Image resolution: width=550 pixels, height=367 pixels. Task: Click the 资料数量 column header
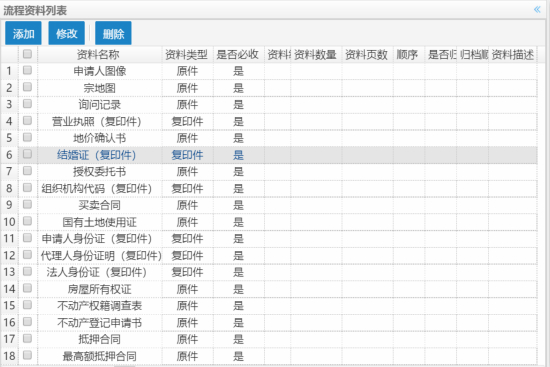click(316, 55)
